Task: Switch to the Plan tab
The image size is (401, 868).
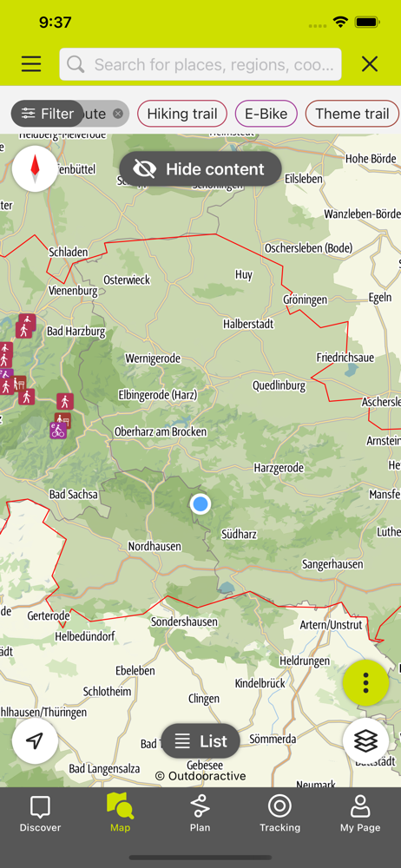Action: pyautogui.click(x=200, y=814)
